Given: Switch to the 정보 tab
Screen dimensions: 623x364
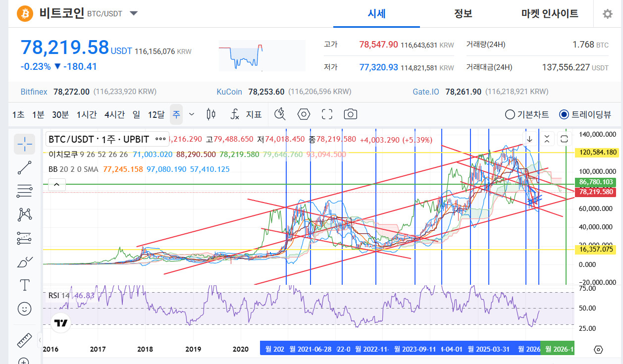Looking at the screenshot, I should coord(463,13).
